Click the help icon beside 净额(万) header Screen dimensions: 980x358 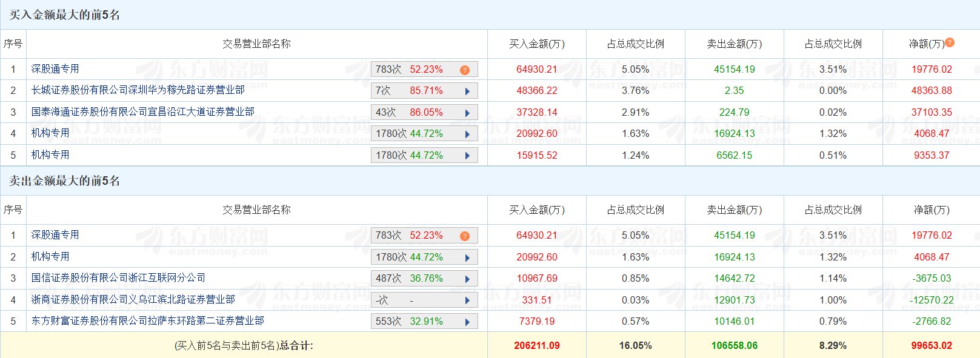tap(950, 42)
